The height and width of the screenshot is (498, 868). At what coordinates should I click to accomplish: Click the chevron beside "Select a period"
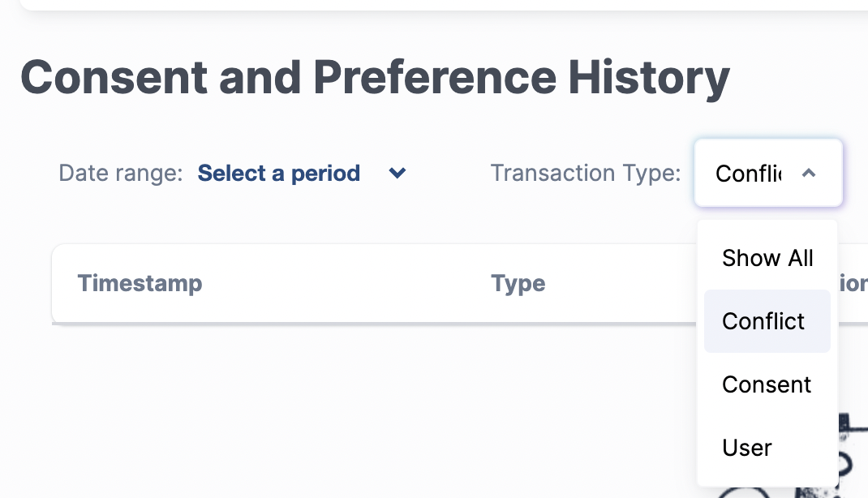397,173
